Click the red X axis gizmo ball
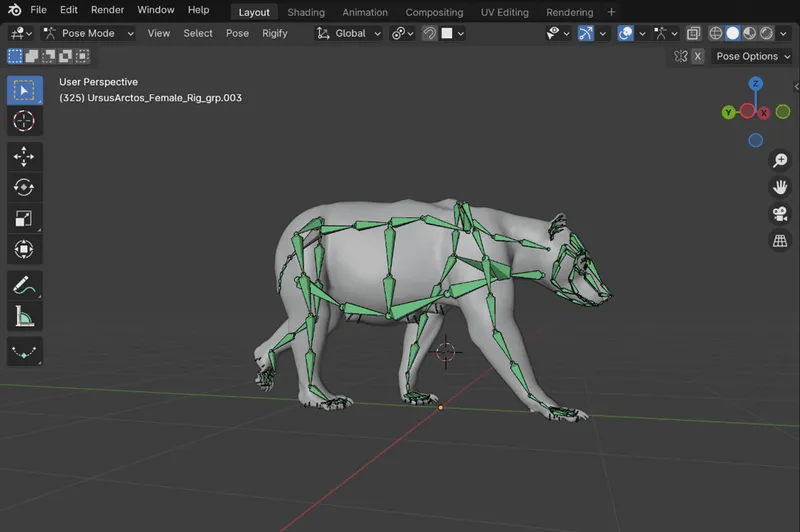Screen dimensions: 800x532 (763, 112)
